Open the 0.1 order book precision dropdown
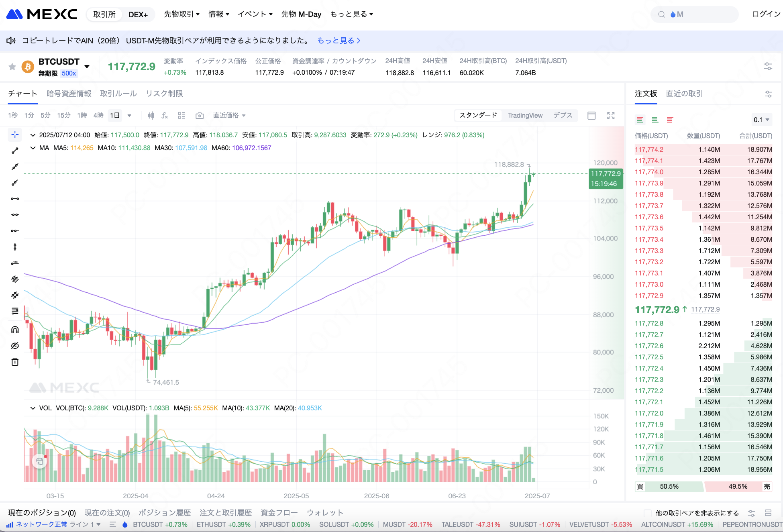 tap(761, 120)
